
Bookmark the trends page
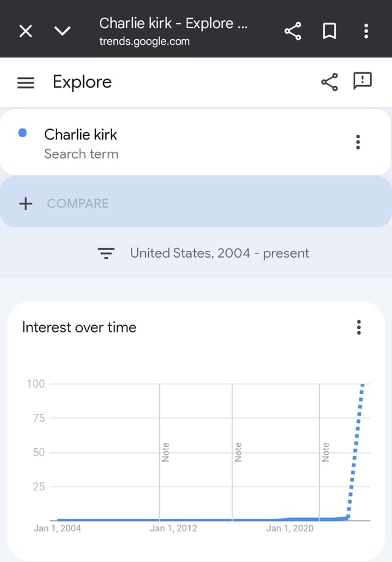click(x=330, y=29)
